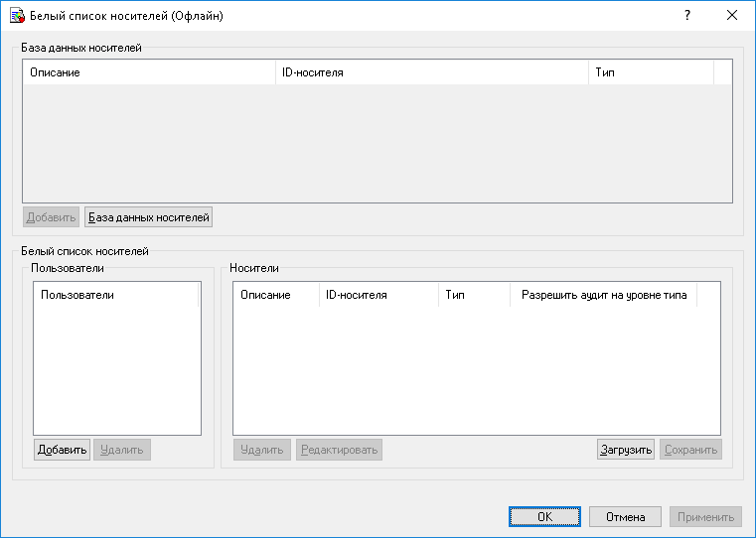Click Описание header in Носители list

click(275, 295)
